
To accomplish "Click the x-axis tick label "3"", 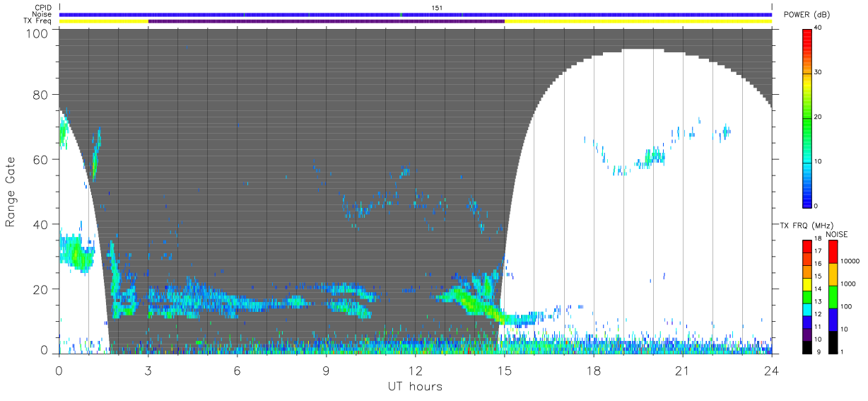I will (148, 371).
